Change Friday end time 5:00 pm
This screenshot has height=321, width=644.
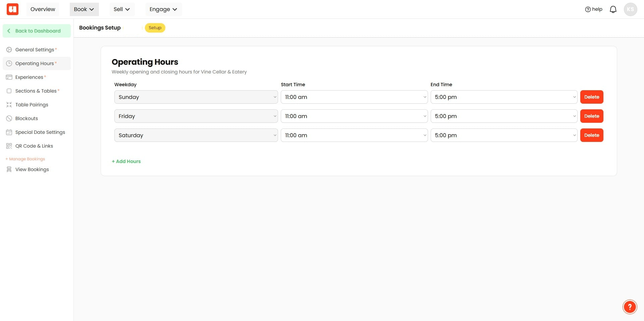click(504, 116)
